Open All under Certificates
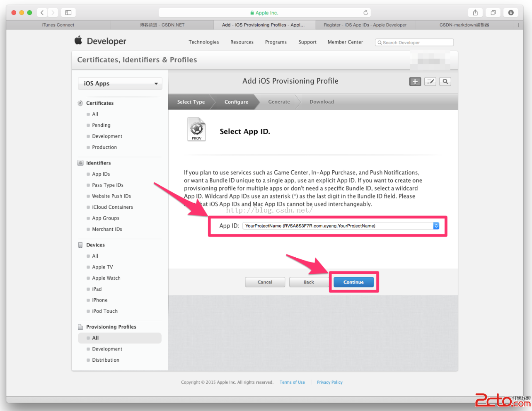The image size is (532, 411). tap(95, 114)
